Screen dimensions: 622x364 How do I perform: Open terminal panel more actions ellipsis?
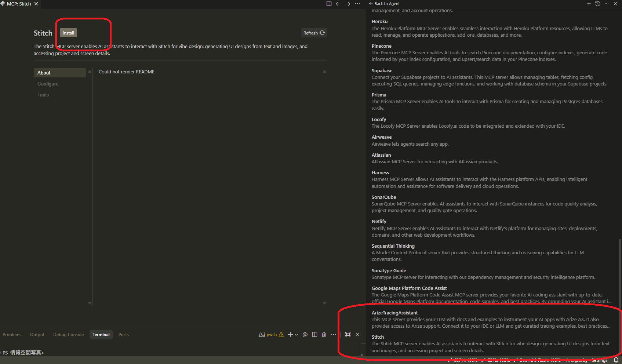333,335
